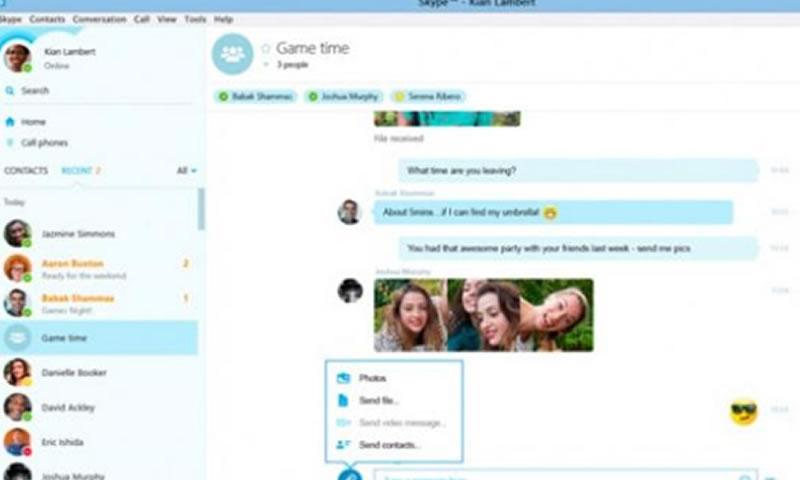Click the Search magnifier icon
This screenshot has height=480, width=800.
pyautogui.click(x=10, y=91)
